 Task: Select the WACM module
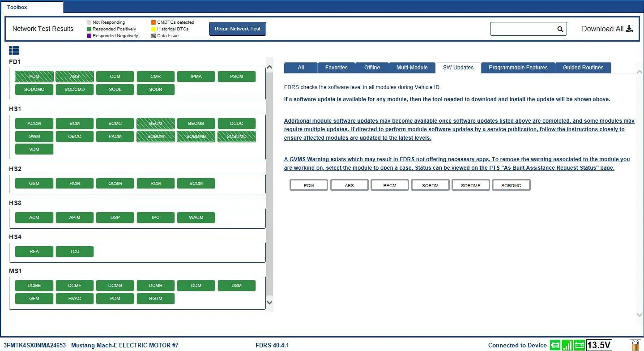click(x=196, y=218)
